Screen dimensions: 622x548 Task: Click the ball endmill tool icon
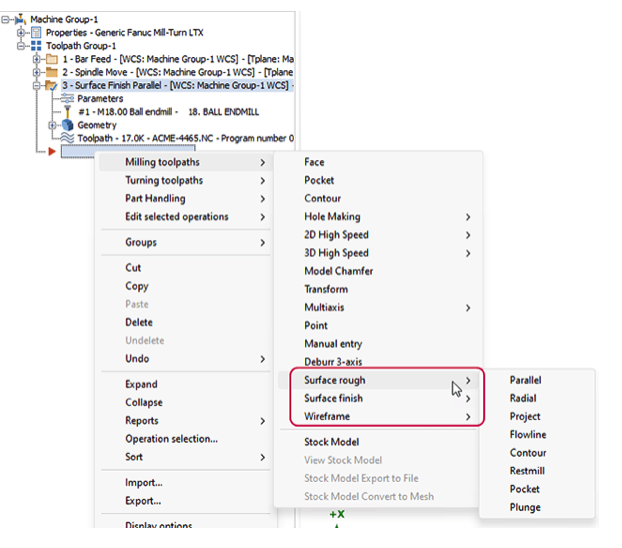(68, 112)
